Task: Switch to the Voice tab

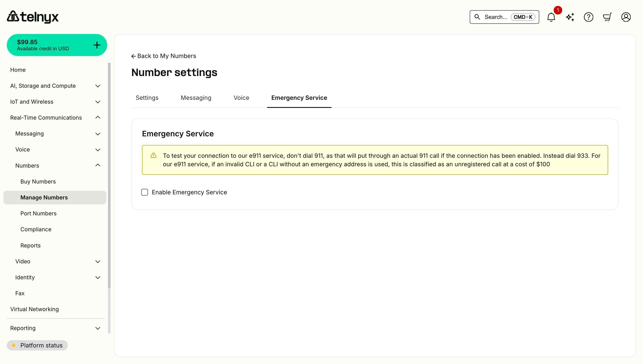Action: pos(241,98)
